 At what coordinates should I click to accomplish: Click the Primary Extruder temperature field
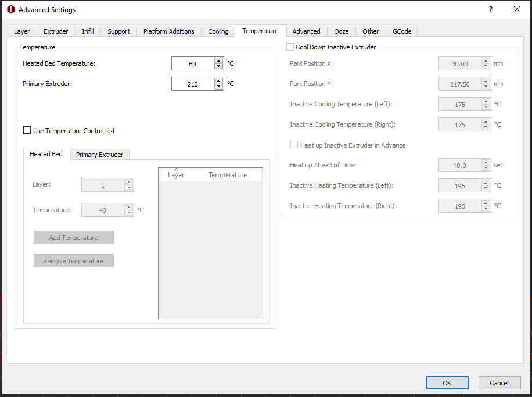pyautogui.click(x=193, y=84)
